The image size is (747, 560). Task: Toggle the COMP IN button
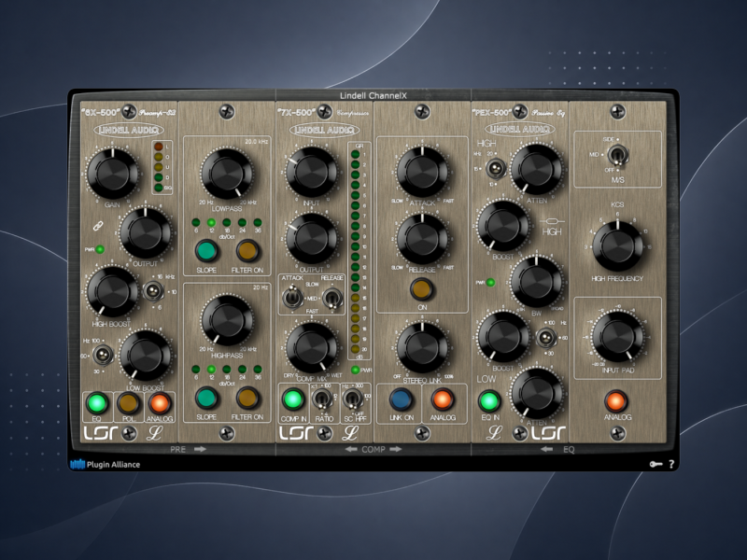(x=293, y=399)
